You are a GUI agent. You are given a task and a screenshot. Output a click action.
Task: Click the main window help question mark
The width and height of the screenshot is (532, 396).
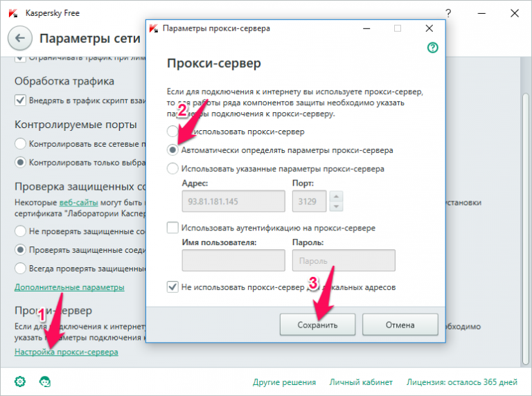pyautogui.click(x=449, y=12)
